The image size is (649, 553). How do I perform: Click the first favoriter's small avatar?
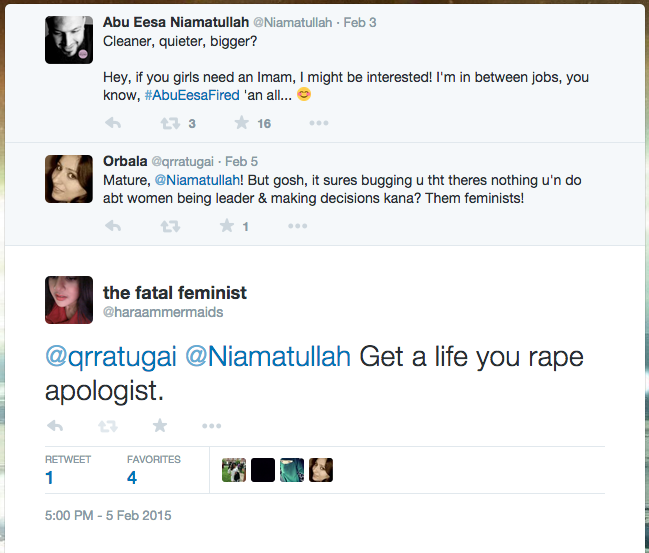click(233, 470)
